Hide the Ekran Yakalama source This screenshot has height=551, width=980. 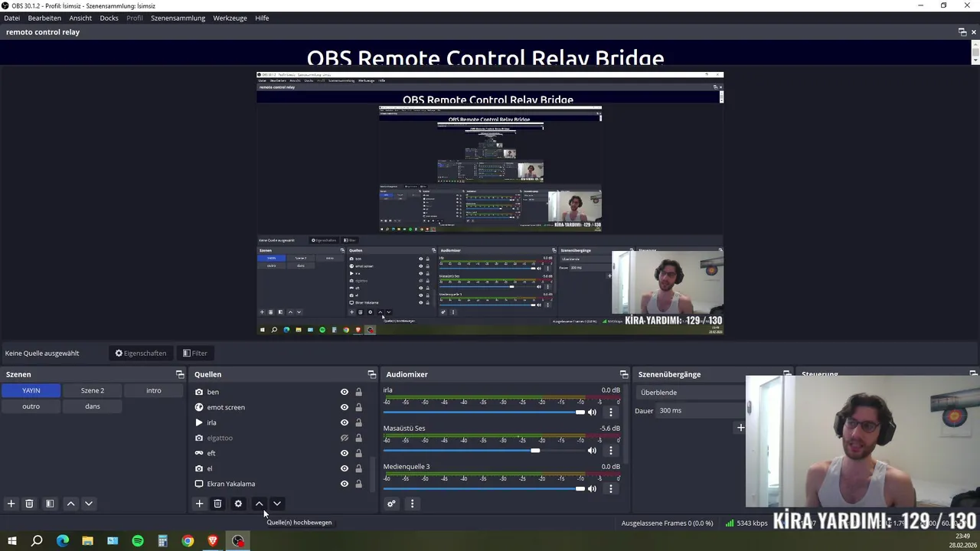(x=345, y=484)
